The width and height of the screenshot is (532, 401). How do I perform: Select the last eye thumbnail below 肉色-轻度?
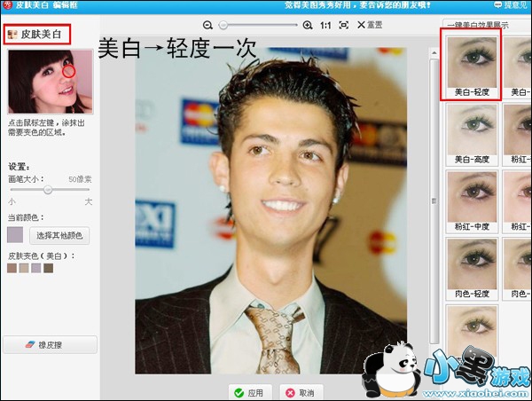(x=472, y=331)
